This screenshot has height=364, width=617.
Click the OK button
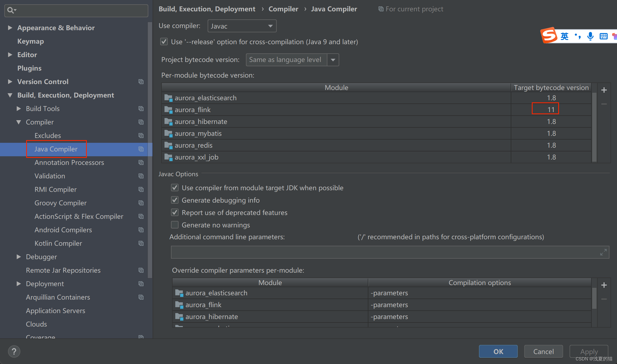[498, 351]
